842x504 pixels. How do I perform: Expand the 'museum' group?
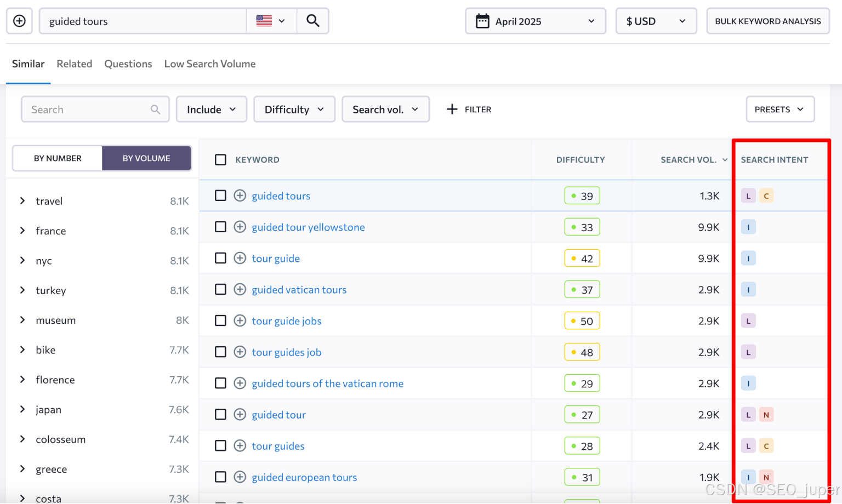pyautogui.click(x=22, y=319)
